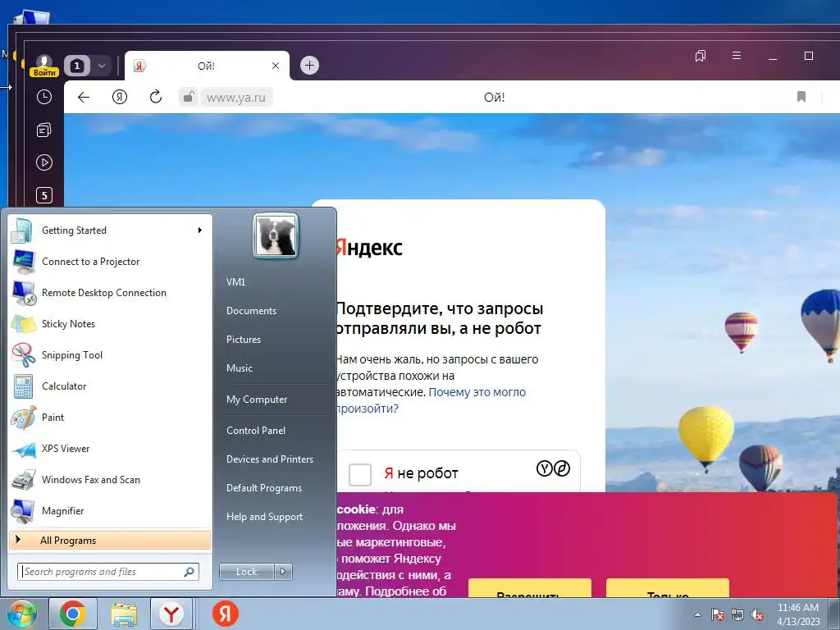
Task: Open a new tab with plus button
Action: point(309,66)
